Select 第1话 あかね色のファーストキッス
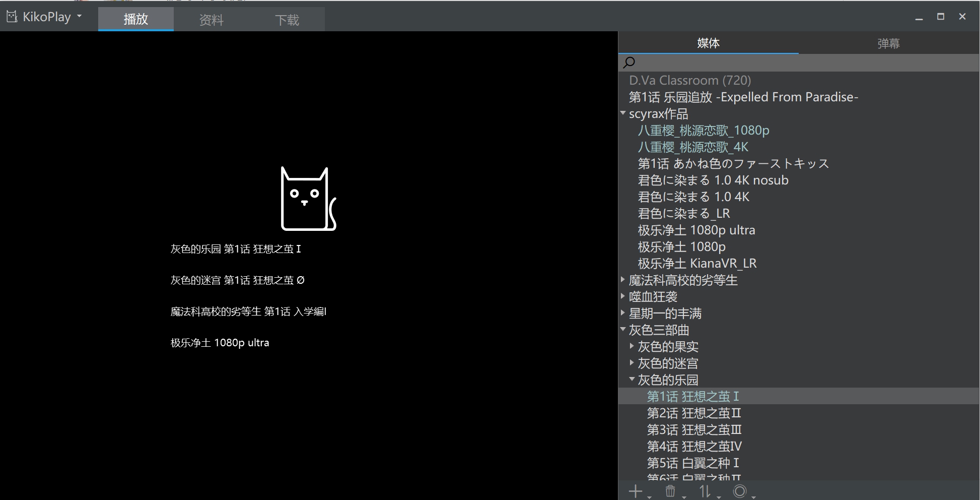 (733, 163)
